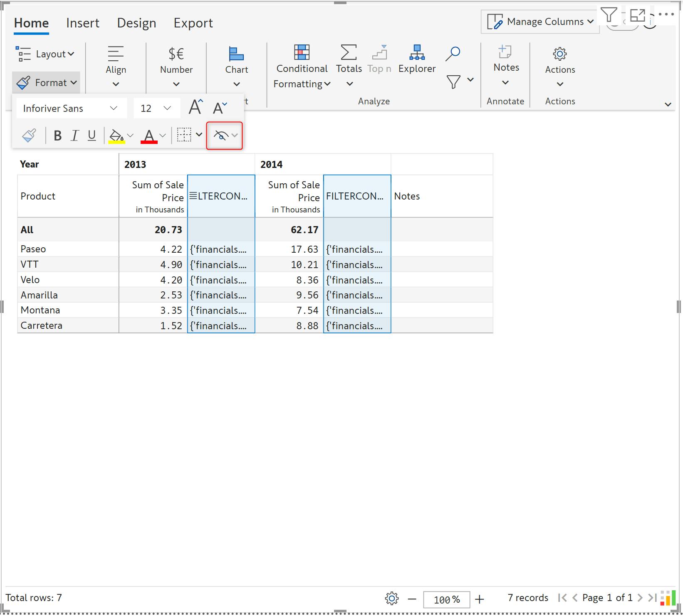The width and height of the screenshot is (683, 616).
Task: Increase font size with larger A
Action: (x=195, y=108)
